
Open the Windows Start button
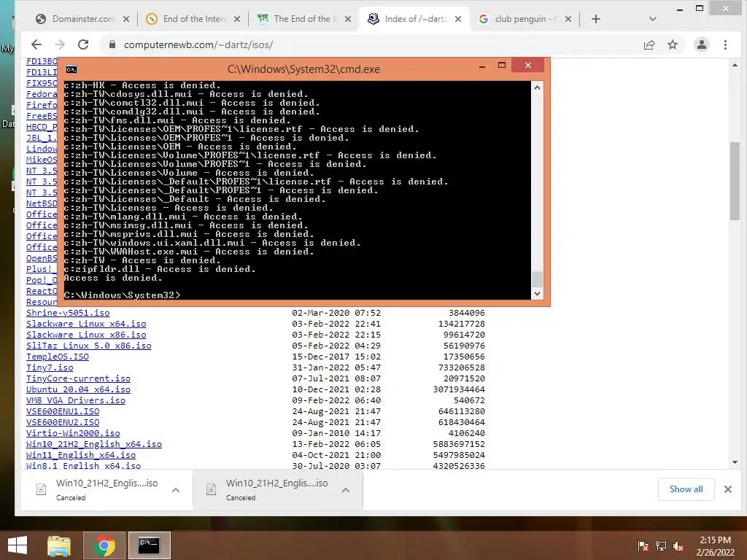[18, 545]
